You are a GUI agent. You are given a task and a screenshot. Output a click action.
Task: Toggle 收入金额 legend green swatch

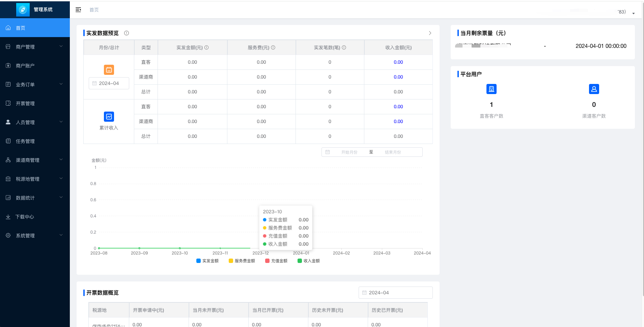(x=300, y=261)
